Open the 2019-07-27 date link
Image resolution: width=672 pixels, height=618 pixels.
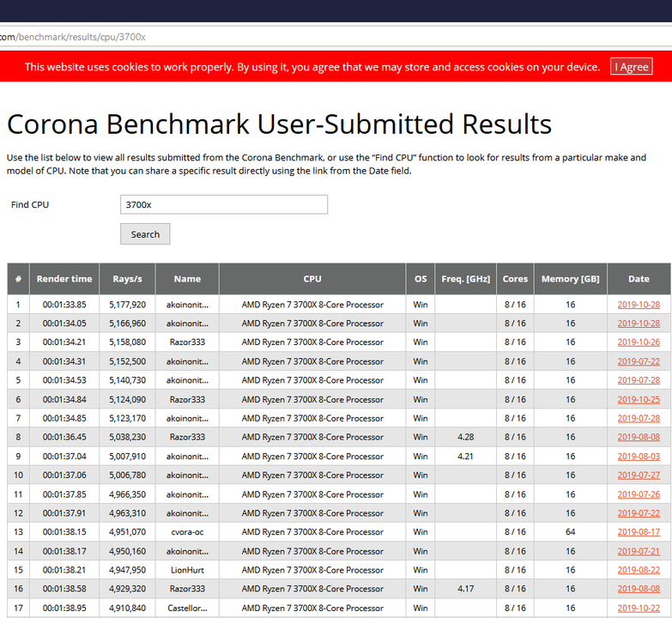point(639,476)
